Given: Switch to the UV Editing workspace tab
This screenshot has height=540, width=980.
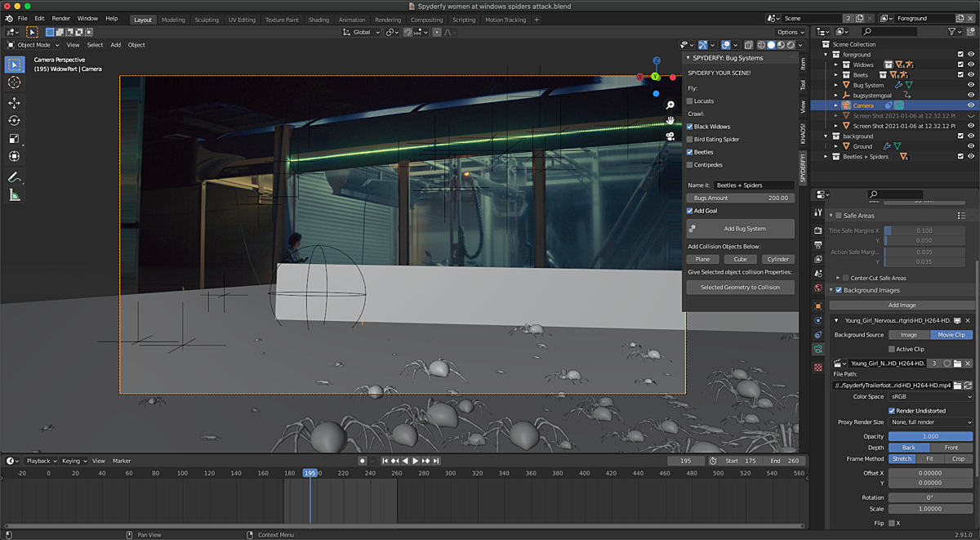Looking at the screenshot, I should click(240, 20).
